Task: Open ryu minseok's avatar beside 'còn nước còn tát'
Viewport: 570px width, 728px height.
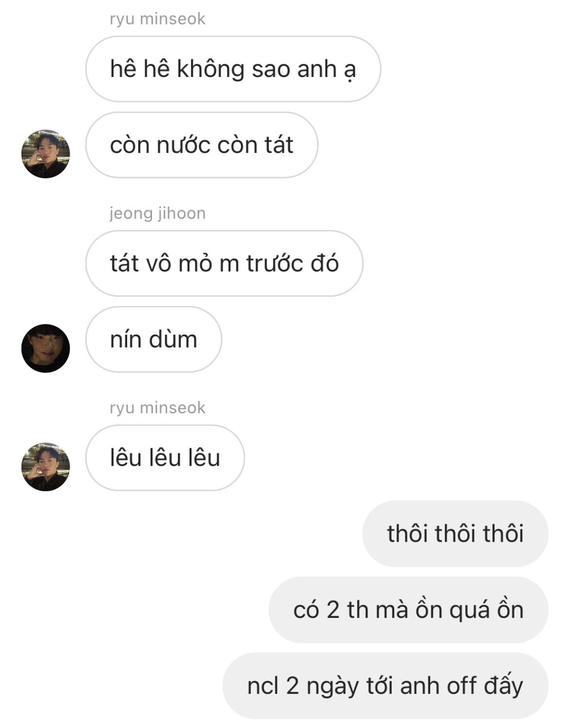Action: pos(46,154)
